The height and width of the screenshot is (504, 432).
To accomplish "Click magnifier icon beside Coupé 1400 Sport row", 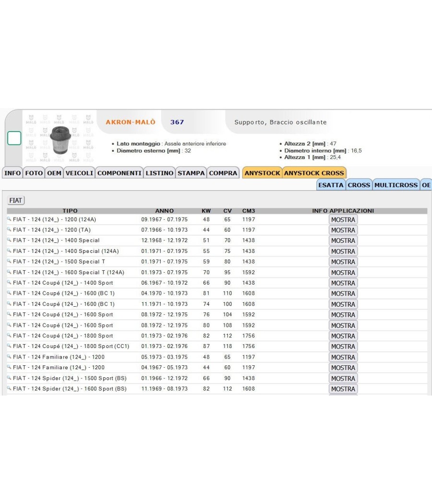I will tap(9, 283).
